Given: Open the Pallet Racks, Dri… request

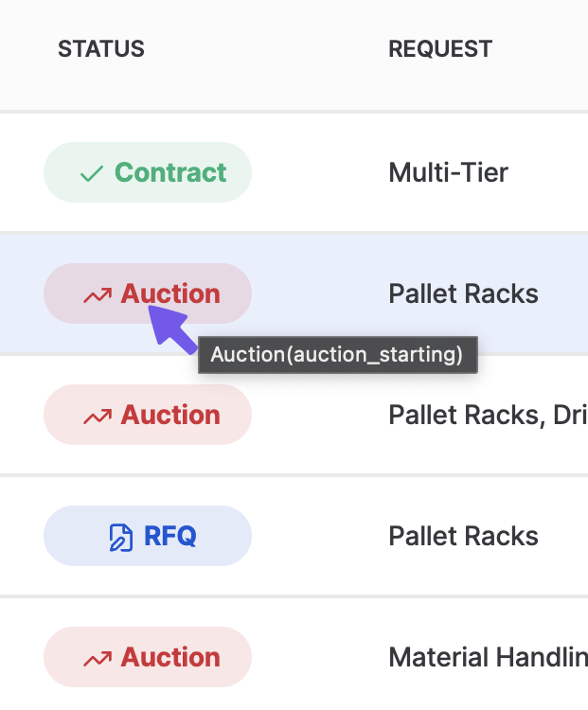Looking at the screenshot, I should (x=489, y=415).
